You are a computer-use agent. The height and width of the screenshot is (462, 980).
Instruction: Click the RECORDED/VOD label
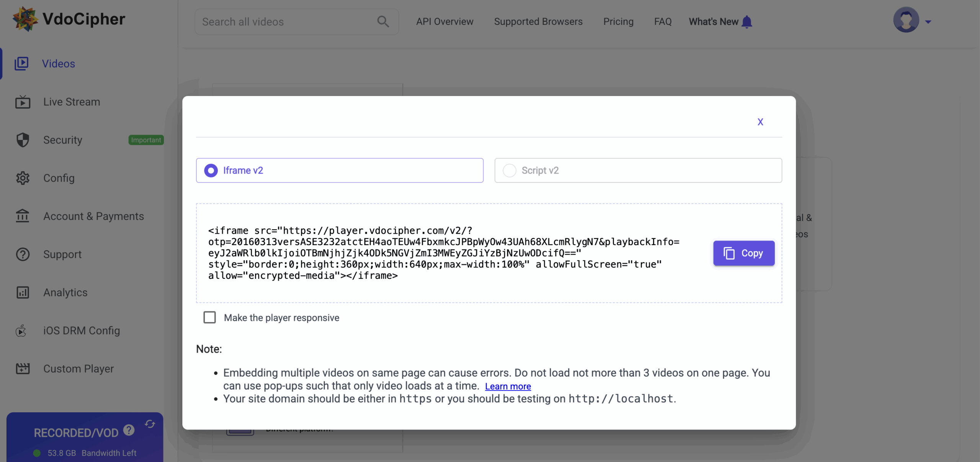76,433
